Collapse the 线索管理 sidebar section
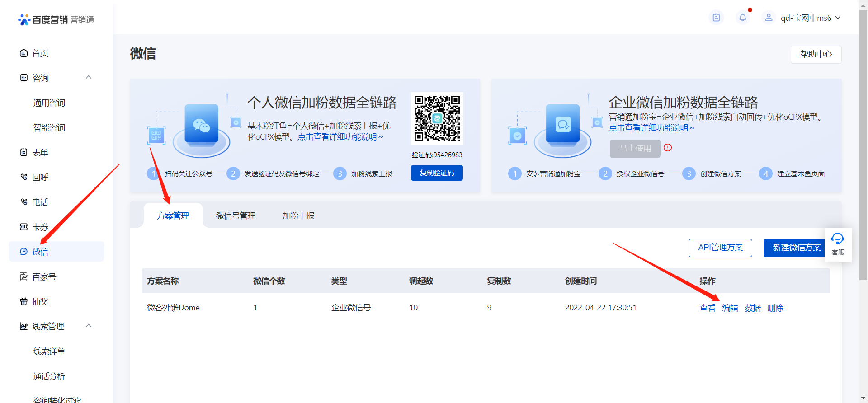The image size is (868, 403). pyautogui.click(x=89, y=326)
